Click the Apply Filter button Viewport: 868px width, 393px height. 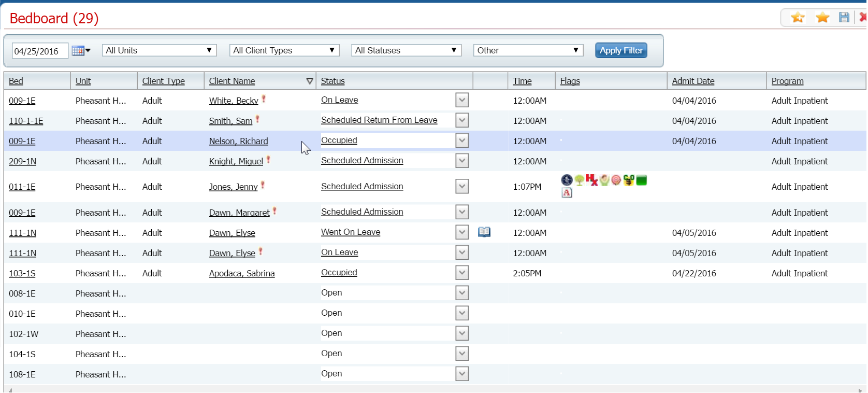point(621,50)
